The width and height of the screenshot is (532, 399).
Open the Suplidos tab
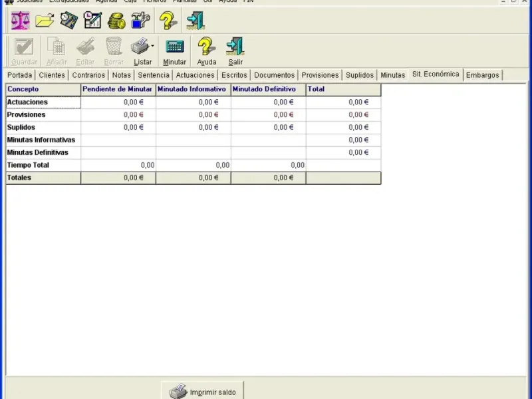click(360, 75)
